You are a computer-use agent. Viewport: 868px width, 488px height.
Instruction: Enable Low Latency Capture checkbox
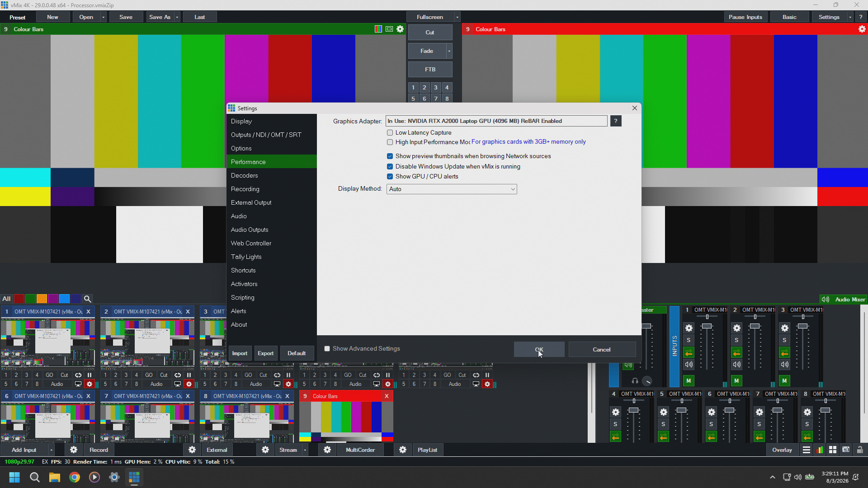(x=390, y=133)
